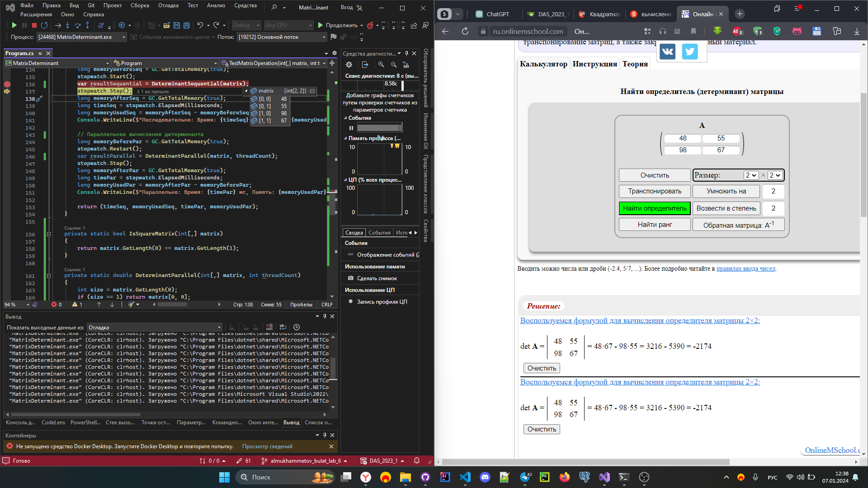Open the matrix row count dropdown
The width and height of the screenshot is (868, 488).
click(750, 175)
